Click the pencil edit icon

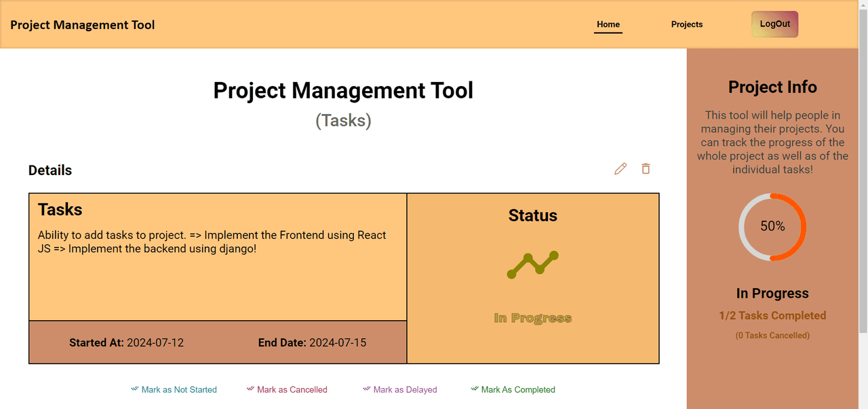coord(620,169)
